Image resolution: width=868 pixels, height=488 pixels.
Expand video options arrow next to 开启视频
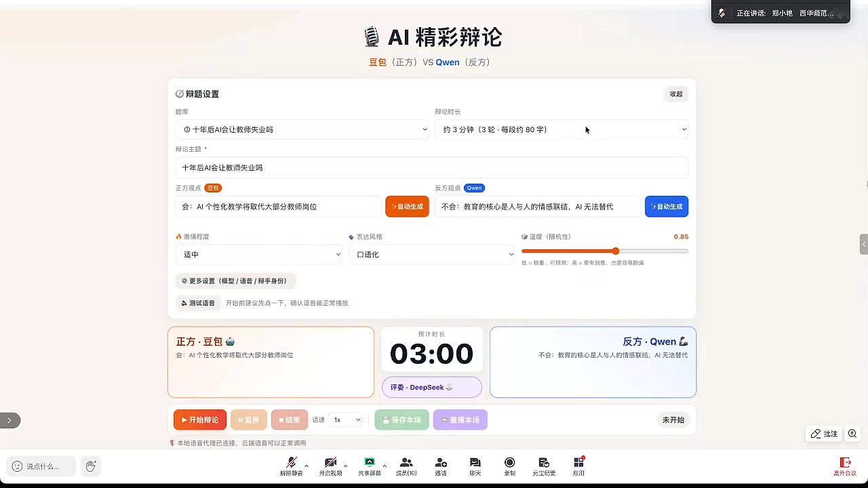tap(345, 466)
